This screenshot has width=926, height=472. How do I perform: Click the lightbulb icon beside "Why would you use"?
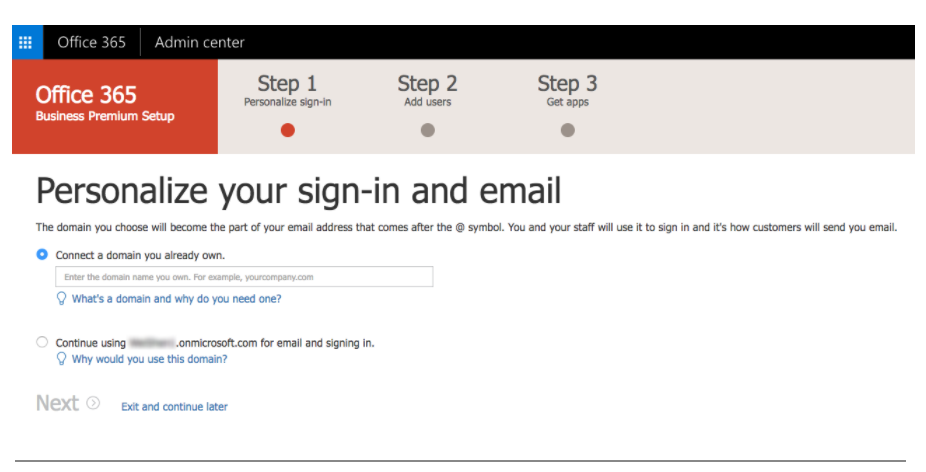pyautogui.click(x=61, y=359)
